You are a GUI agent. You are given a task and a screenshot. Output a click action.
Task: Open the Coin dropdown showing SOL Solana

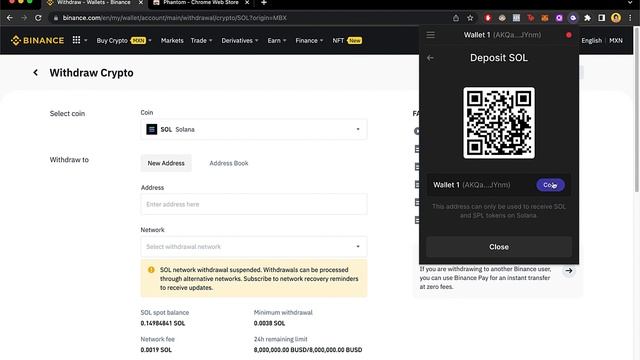coord(254,129)
